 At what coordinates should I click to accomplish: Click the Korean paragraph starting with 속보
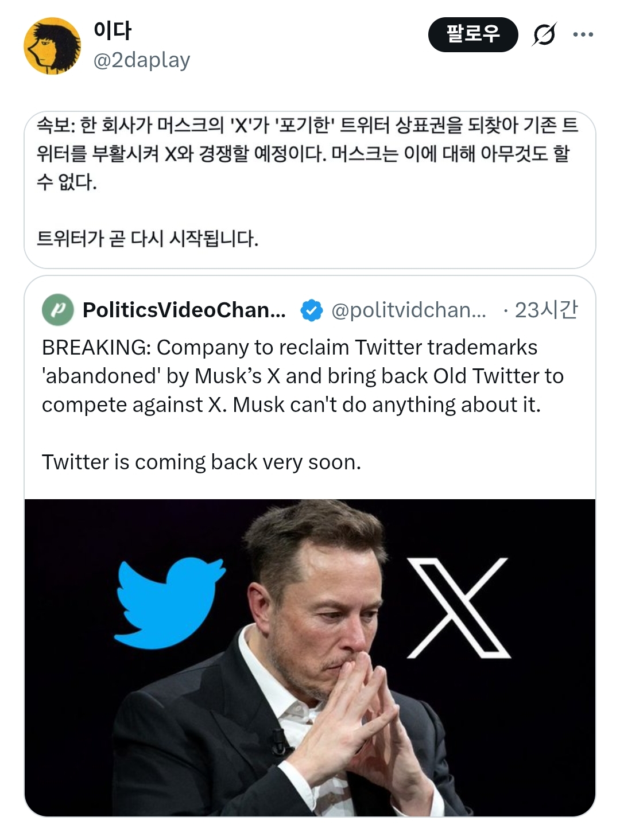click(x=308, y=153)
